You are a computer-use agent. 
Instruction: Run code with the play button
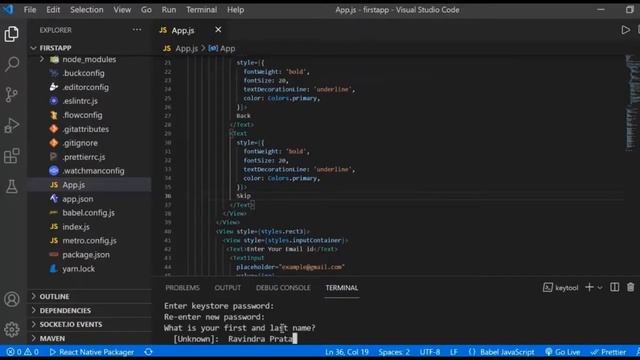(625, 30)
